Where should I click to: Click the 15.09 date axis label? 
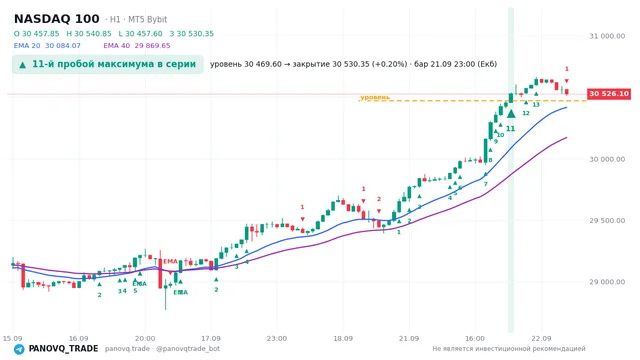[12, 338]
